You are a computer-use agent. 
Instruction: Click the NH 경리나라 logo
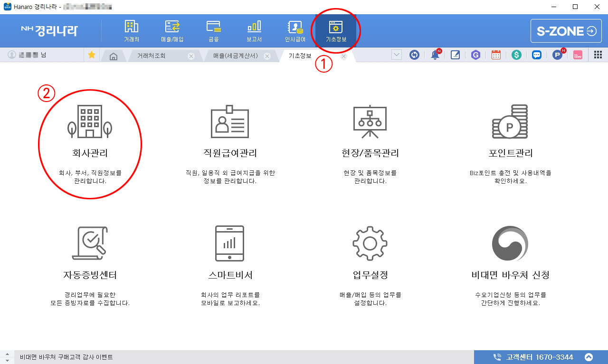(49, 31)
